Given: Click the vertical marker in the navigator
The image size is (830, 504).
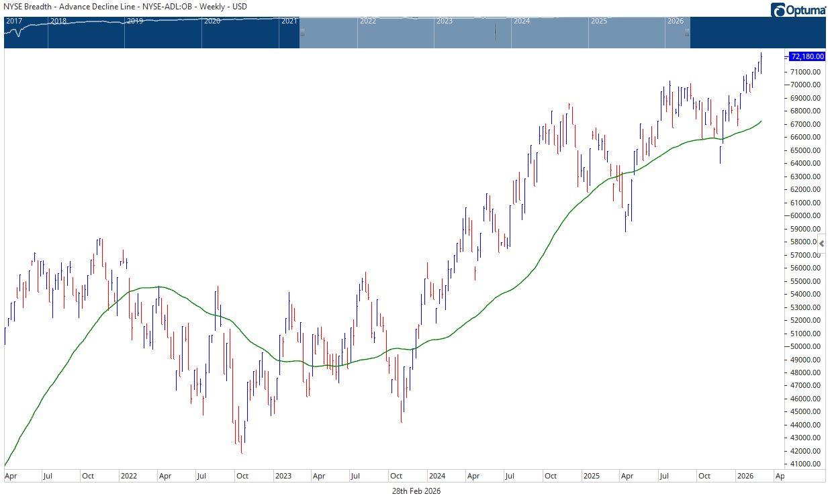Looking at the screenshot, I should [495, 32].
